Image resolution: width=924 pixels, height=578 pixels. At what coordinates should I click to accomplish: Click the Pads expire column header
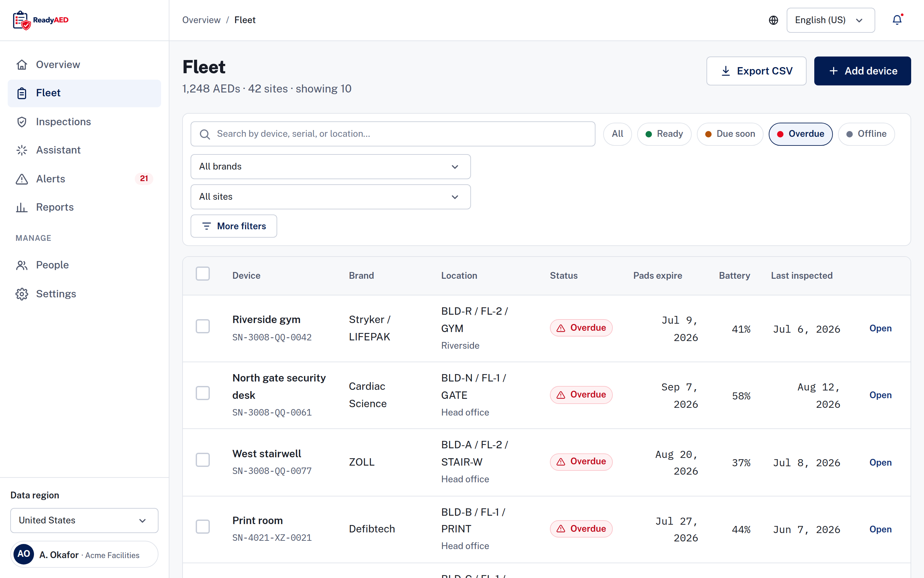click(657, 276)
